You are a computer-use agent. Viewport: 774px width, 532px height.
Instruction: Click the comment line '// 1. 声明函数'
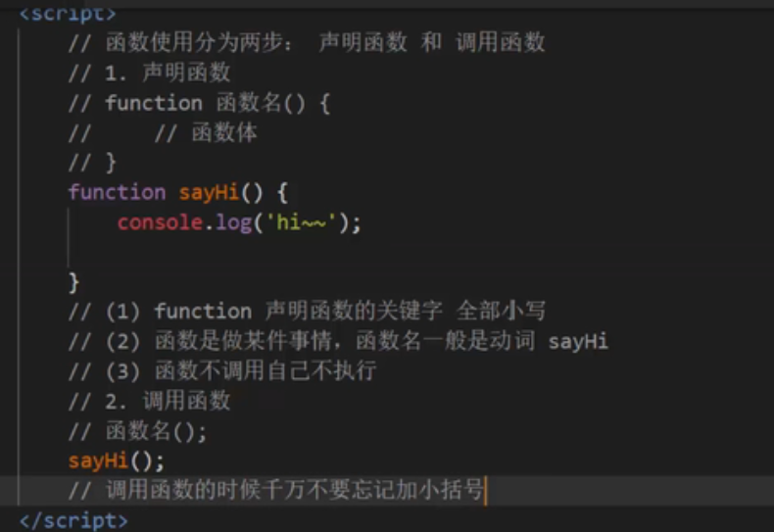pos(149,73)
